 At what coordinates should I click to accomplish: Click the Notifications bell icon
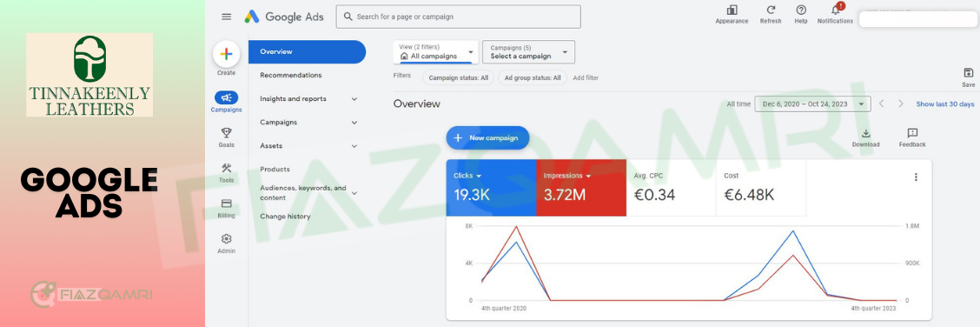836,10
